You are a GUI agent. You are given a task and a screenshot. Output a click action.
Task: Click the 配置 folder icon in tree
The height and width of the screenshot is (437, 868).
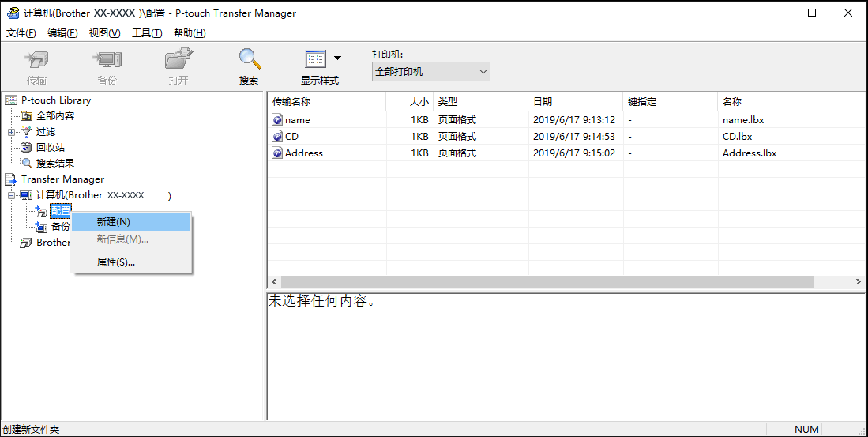coord(42,211)
